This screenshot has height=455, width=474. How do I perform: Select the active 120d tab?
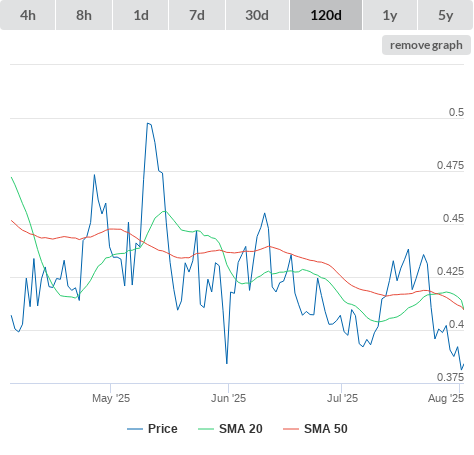click(326, 15)
